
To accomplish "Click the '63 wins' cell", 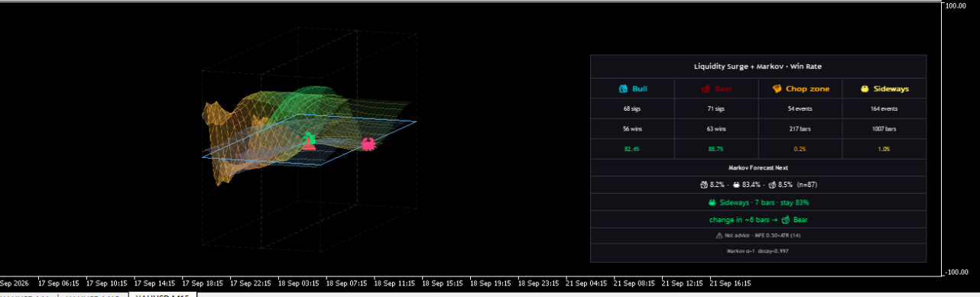I will point(716,129).
